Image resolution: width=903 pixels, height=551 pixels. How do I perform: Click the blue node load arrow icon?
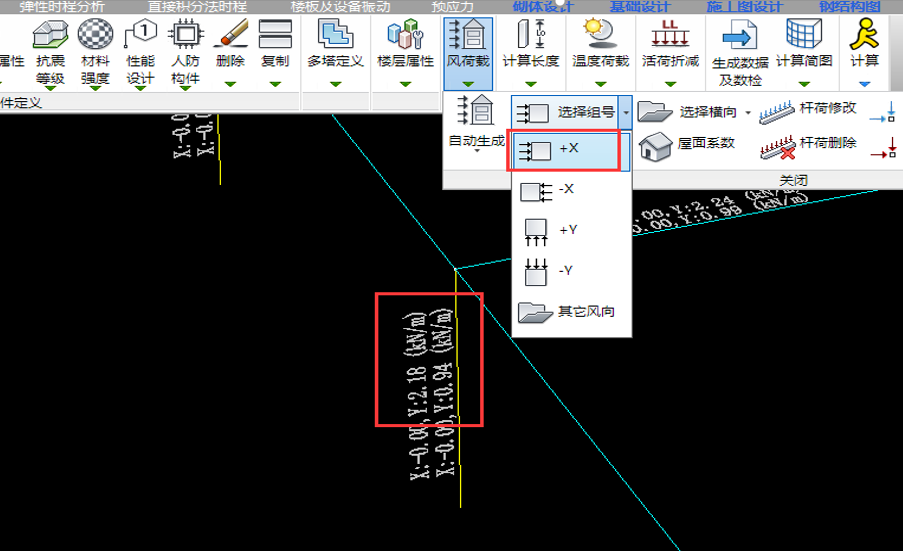pyautogui.click(x=884, y=112)
